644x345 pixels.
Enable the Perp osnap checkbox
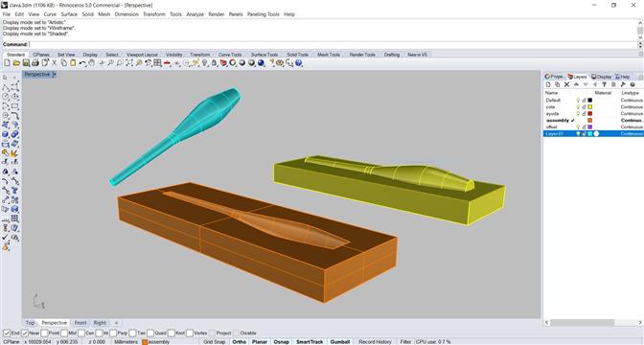click(x=113, y=333)
